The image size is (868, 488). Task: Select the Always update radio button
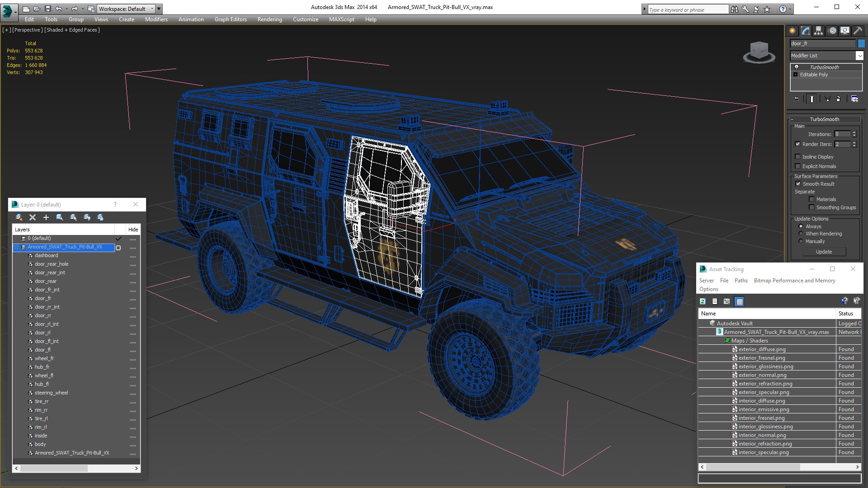click(x=801, y=226)
